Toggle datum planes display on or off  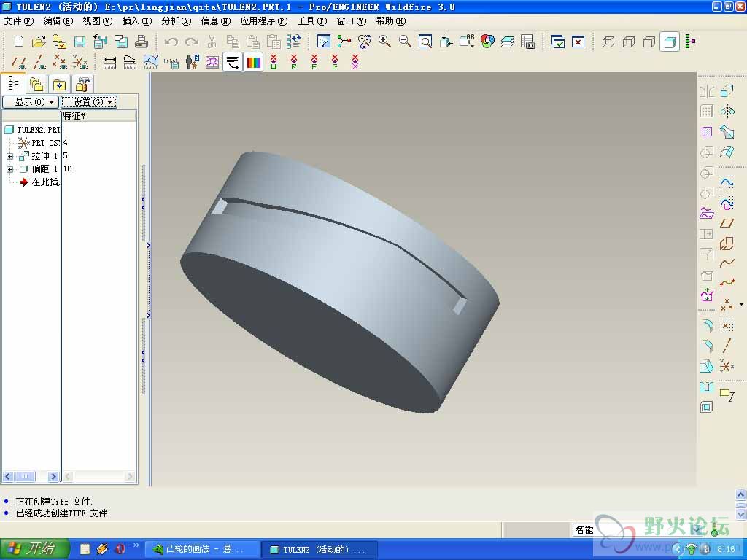pyautogui.click(x=18, y=63)
